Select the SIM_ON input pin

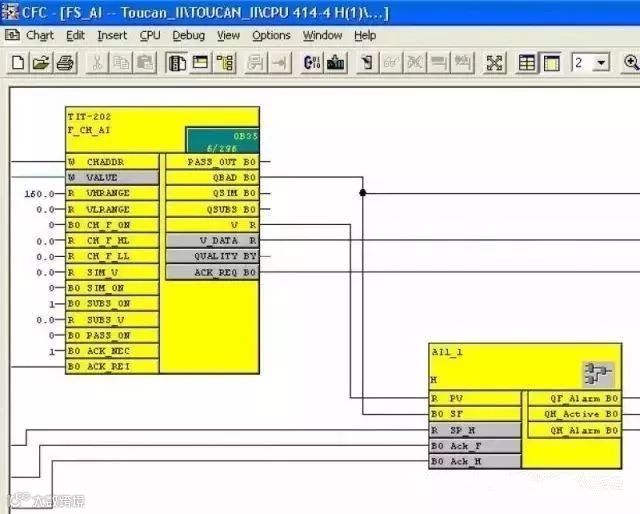tap(112, 288)
